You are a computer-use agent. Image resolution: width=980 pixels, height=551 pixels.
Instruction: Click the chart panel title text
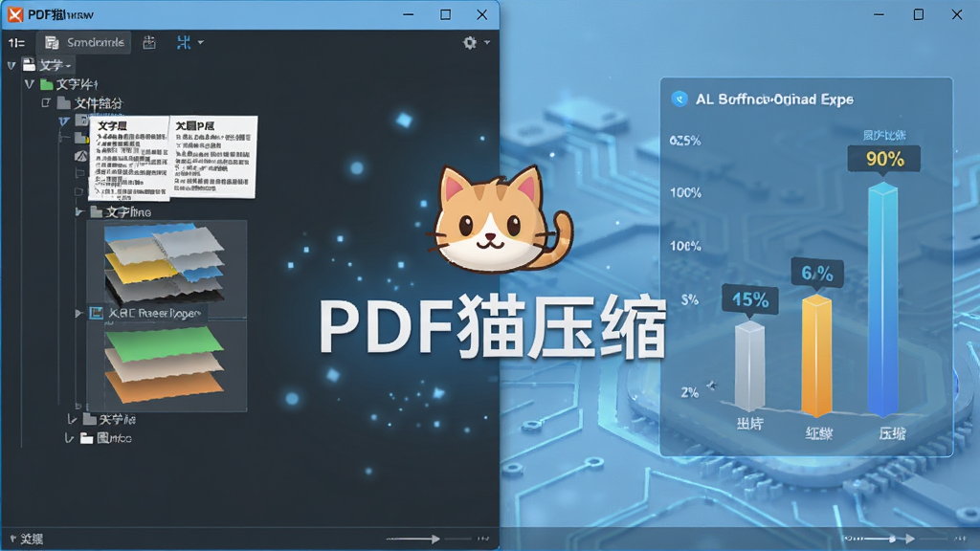click(774, 99)
